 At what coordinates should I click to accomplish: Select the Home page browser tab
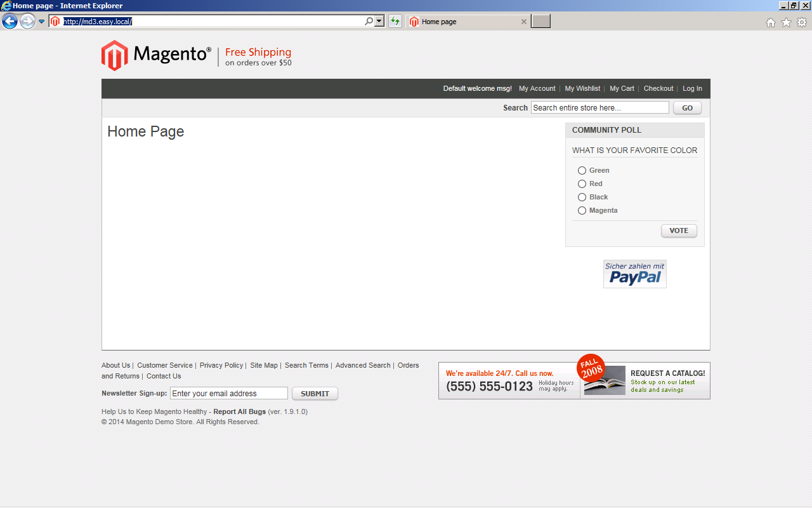pyautogui.click(x=468, y=22)
